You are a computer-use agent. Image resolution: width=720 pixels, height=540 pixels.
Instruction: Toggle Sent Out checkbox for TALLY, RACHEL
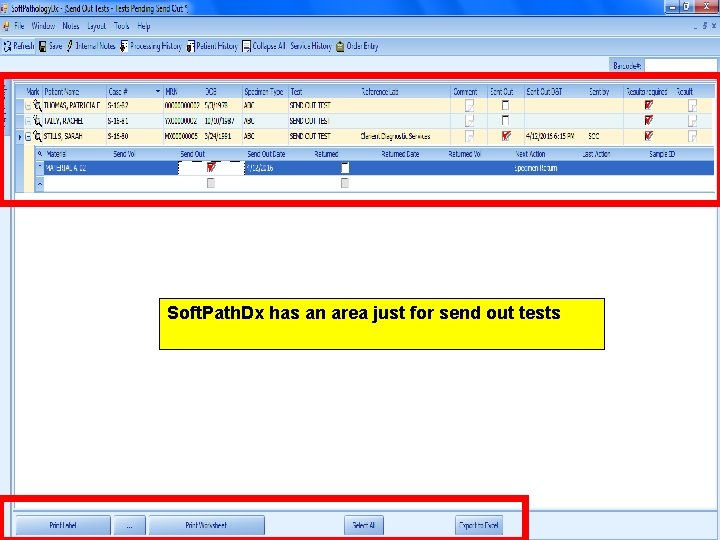505,120
